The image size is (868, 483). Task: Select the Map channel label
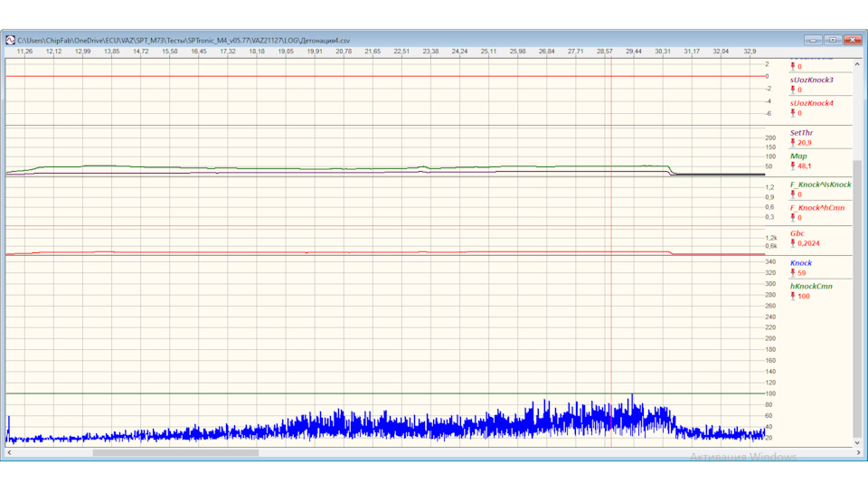[798, 156]
